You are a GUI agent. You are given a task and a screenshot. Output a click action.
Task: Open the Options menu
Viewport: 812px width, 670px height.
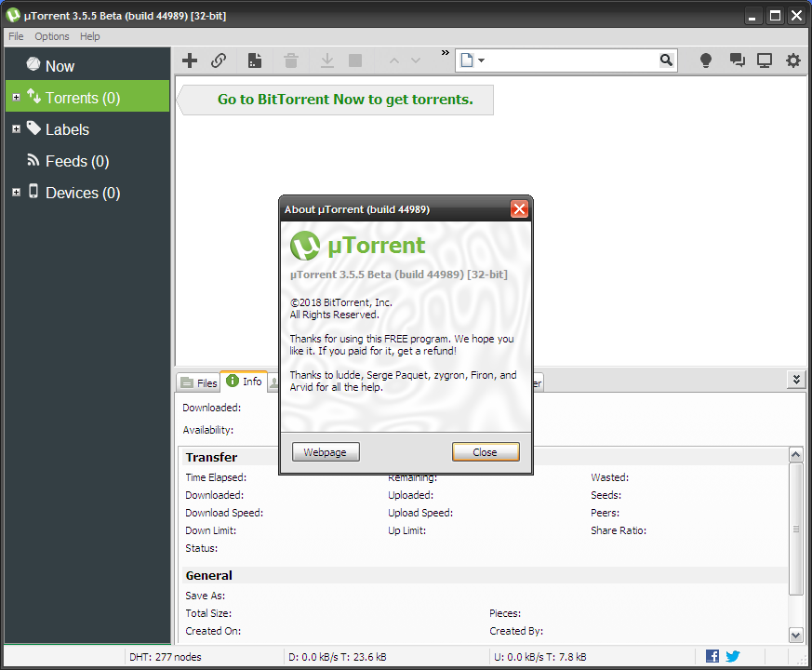52,36
